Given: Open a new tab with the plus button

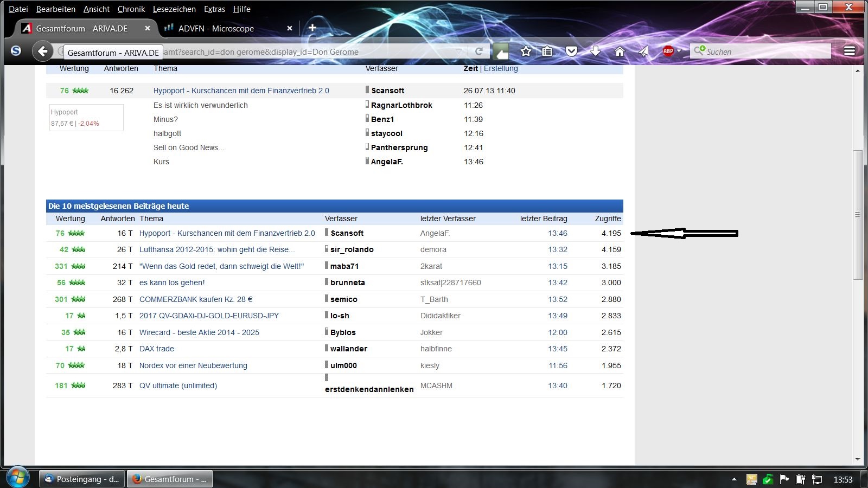Looking at the screenshot, I should tap(312, 28).
